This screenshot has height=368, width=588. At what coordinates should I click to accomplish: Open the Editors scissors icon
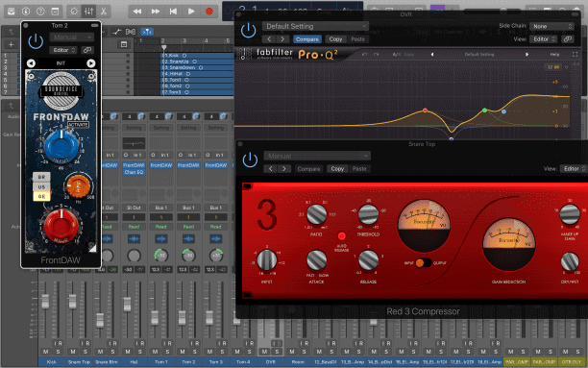[x=104, y=12]
